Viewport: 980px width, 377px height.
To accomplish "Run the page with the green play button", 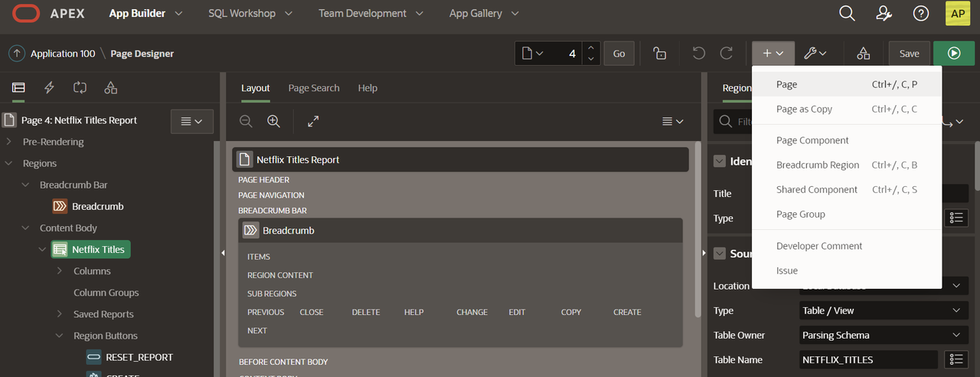I will [954, 53].
